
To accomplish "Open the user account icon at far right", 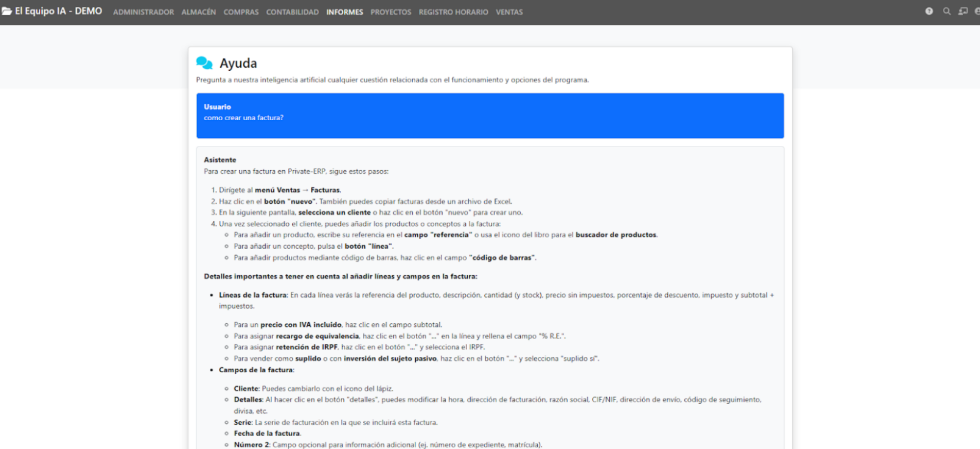I will point(977,12).
